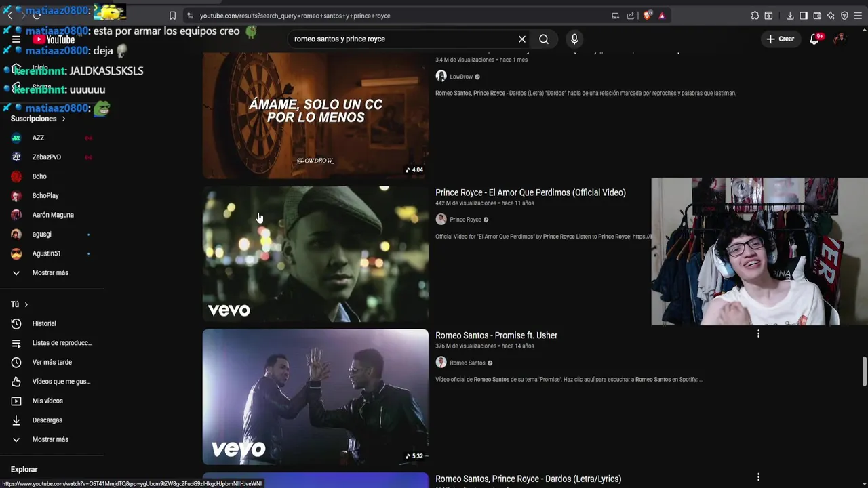Image resolution: width=868 pixels, height=488 pixels.
Task: Open the Brave Shields lion icon
Action: coord(648,16)
